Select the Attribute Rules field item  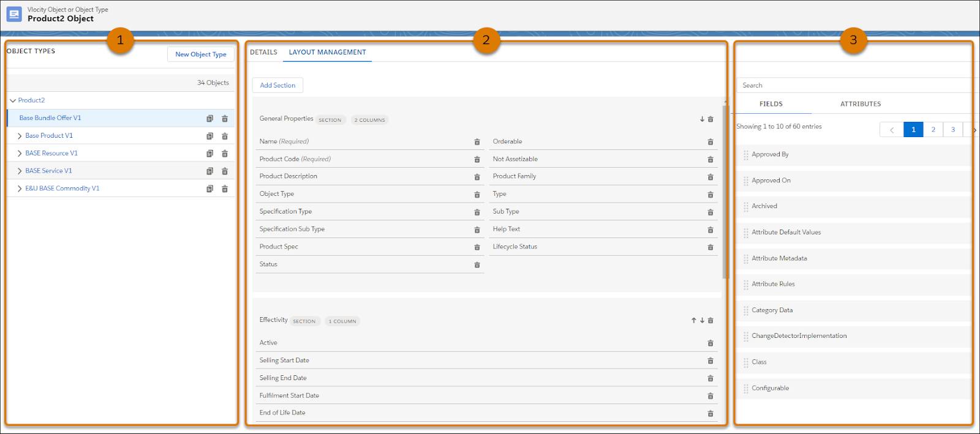pos(854,284)
